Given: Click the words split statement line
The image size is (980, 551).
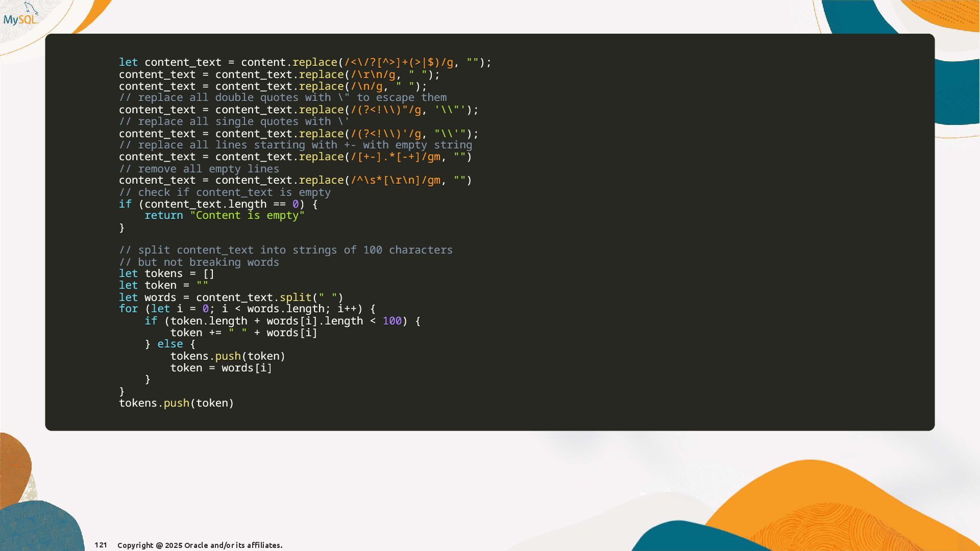Looking at the screenshot, I should 231,297.
